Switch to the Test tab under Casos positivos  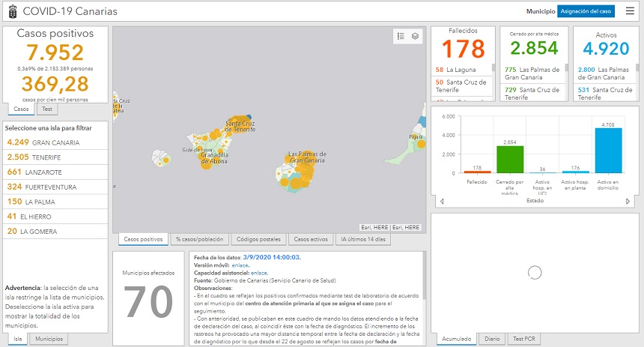(46, 109)
